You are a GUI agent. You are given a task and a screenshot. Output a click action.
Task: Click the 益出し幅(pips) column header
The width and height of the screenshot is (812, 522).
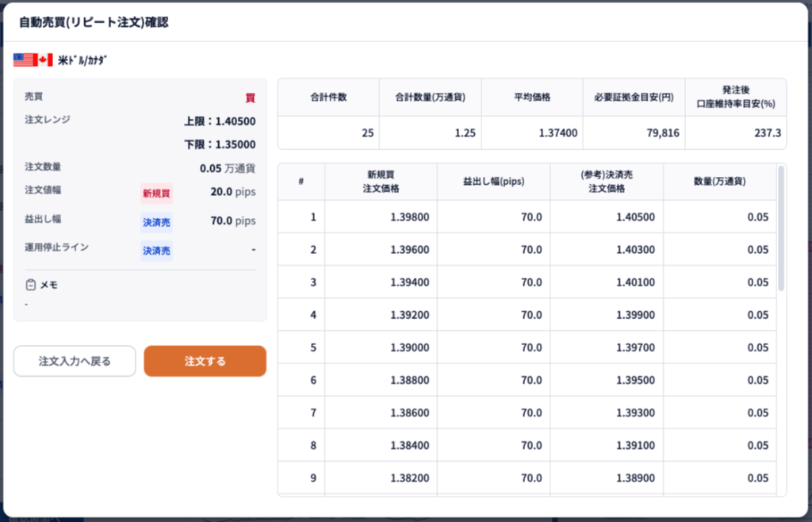coord(493,181)
